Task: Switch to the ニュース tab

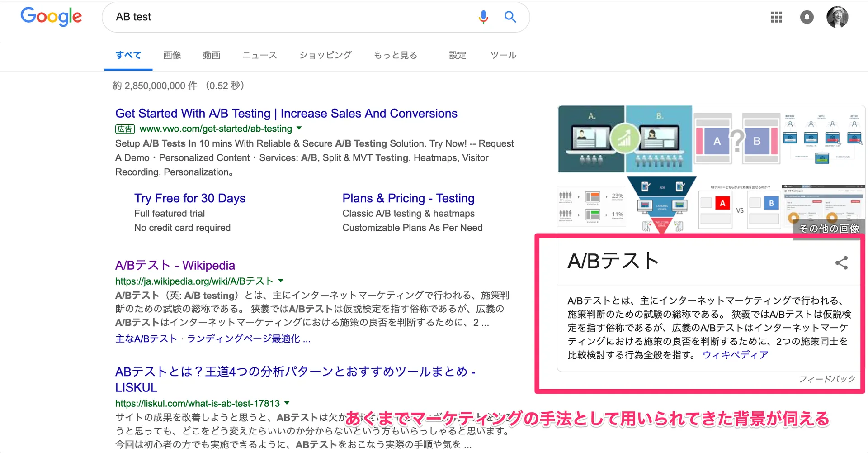Action: [x=259, y=55]
